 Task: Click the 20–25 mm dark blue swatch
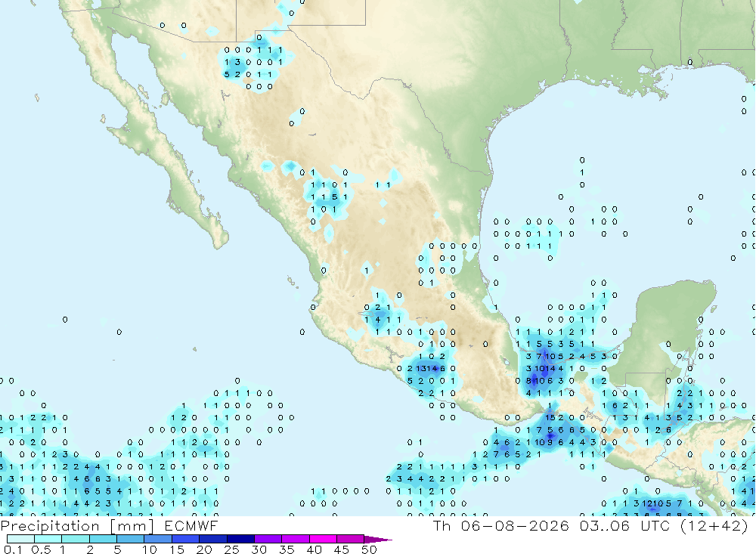tap(212, 539)
